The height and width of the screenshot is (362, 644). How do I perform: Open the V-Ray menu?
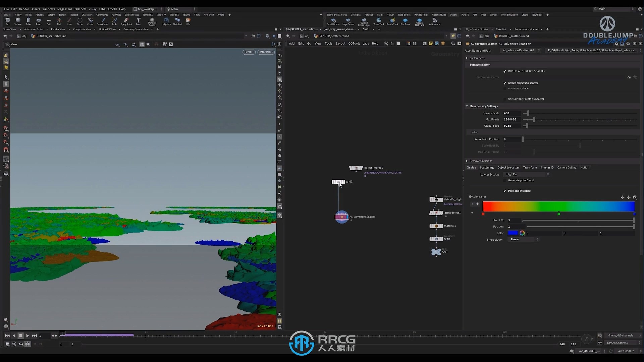pyautogui.click(x=93, y=9)
